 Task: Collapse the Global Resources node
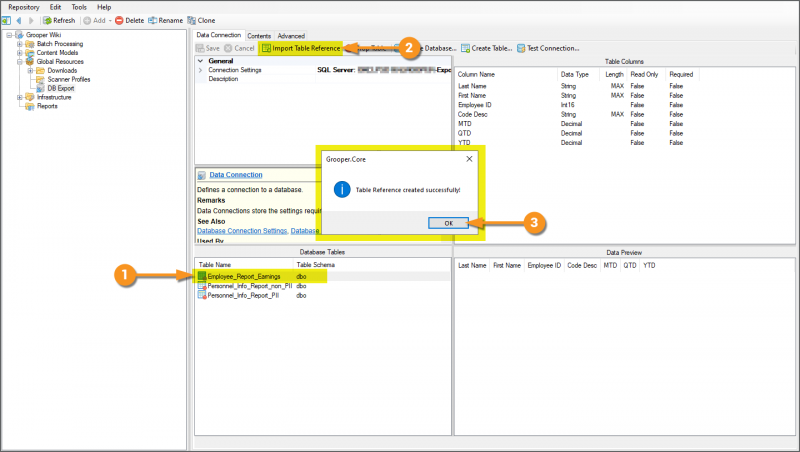(x=19, y=62)
